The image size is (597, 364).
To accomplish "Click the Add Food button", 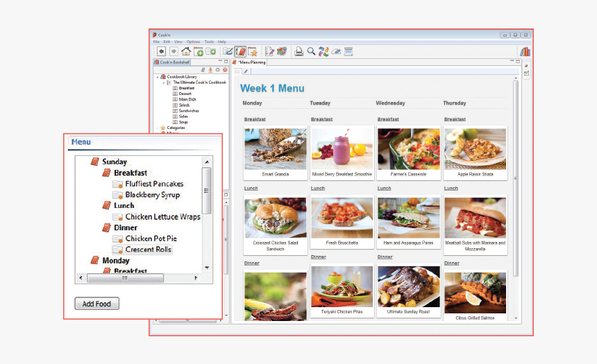I will 96,304.
